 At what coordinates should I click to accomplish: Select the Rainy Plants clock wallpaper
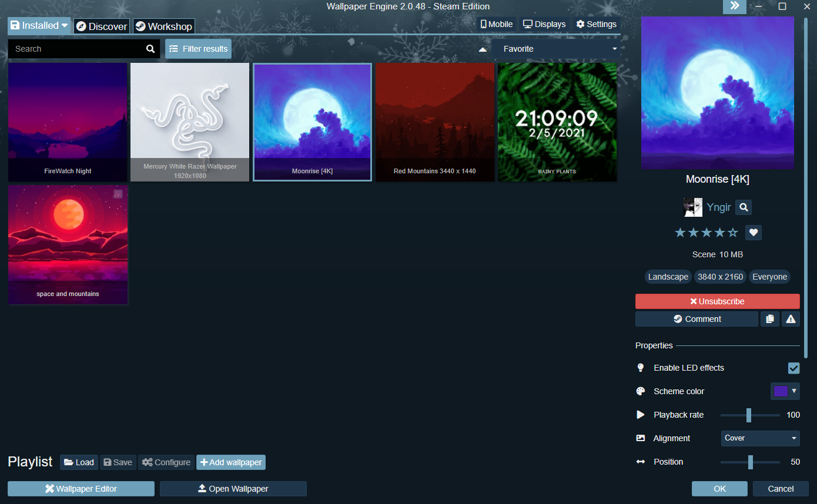click(x=557, y=122)
